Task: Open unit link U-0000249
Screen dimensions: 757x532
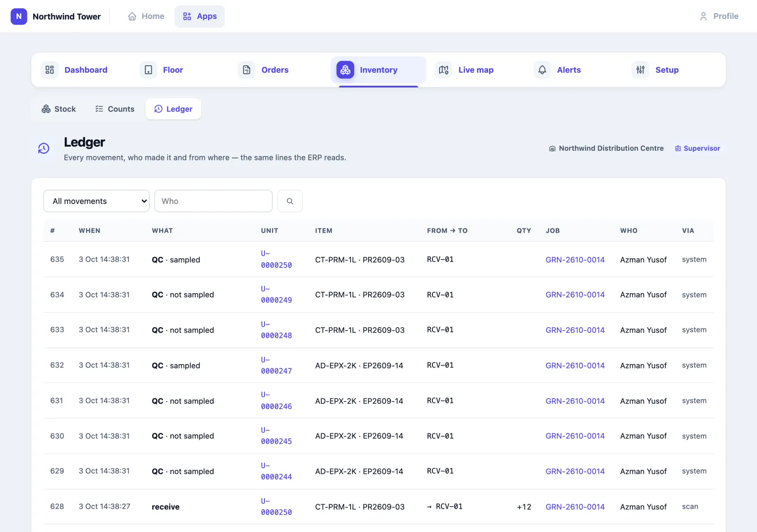Action: 276,295
